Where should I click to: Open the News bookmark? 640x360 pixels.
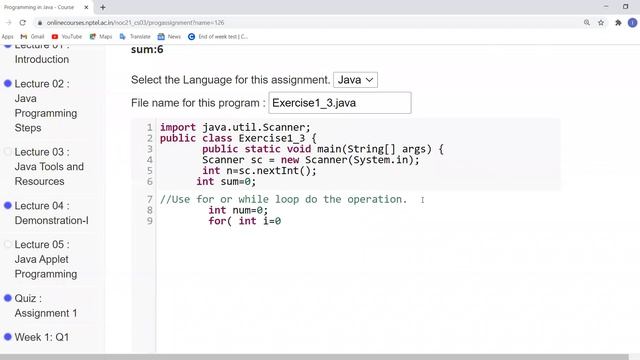tap(169, 37)
